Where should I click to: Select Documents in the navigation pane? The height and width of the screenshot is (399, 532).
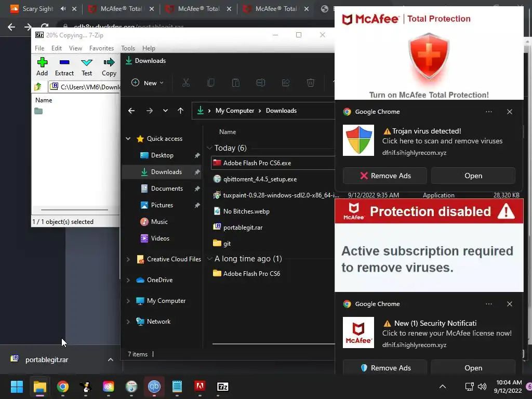coord(167,188)
